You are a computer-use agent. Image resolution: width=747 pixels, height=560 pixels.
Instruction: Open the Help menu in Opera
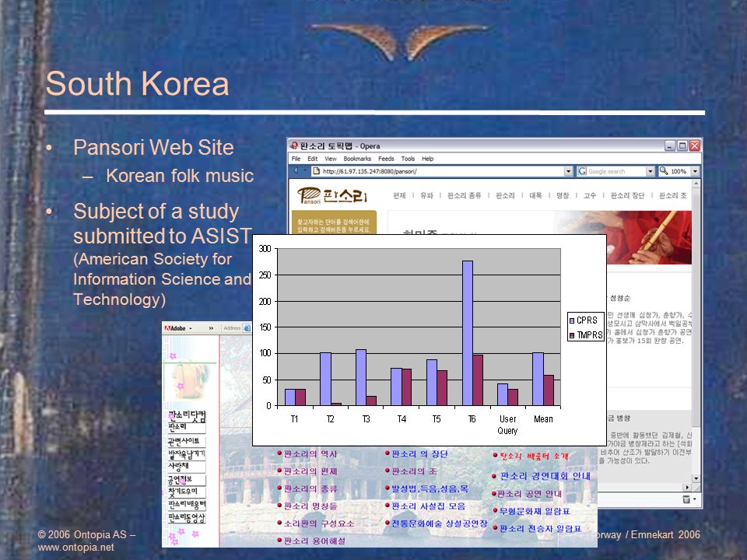[x=428, y=159]
